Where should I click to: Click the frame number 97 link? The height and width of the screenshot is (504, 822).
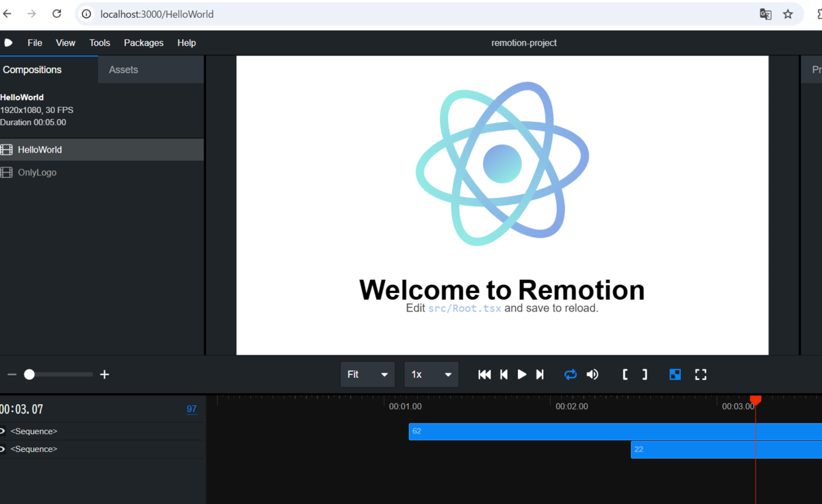(192, 409)
